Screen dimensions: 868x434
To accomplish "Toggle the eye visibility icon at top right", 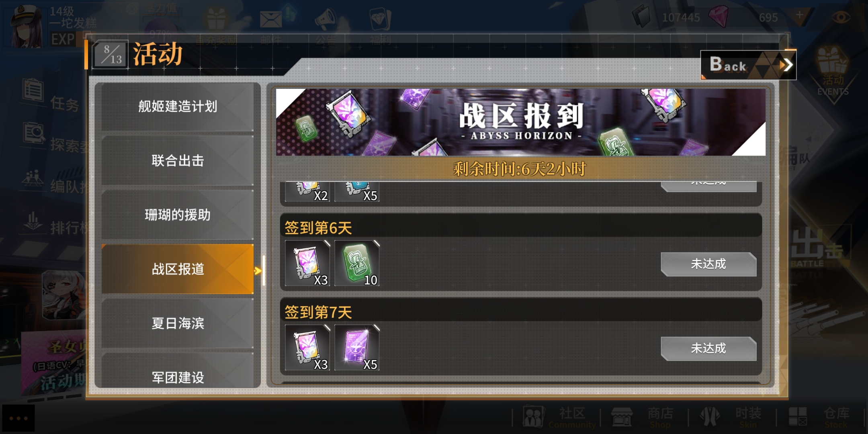I will coord(841,17).
